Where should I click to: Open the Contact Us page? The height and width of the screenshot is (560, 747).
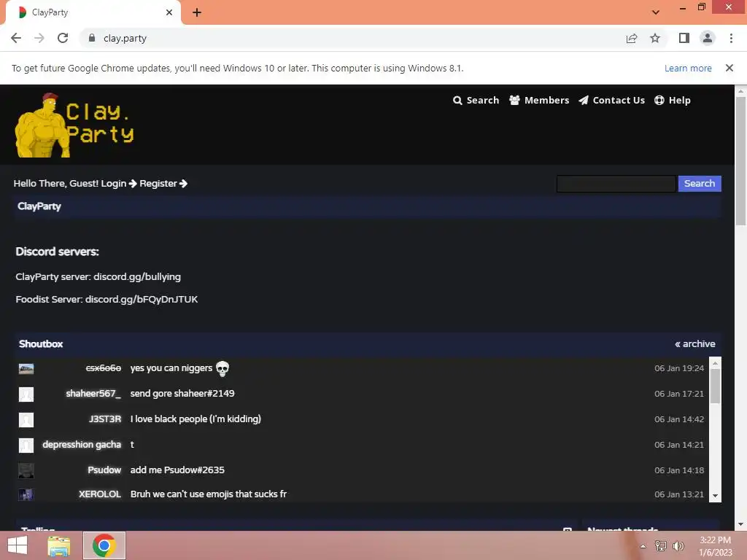point(612,100)
